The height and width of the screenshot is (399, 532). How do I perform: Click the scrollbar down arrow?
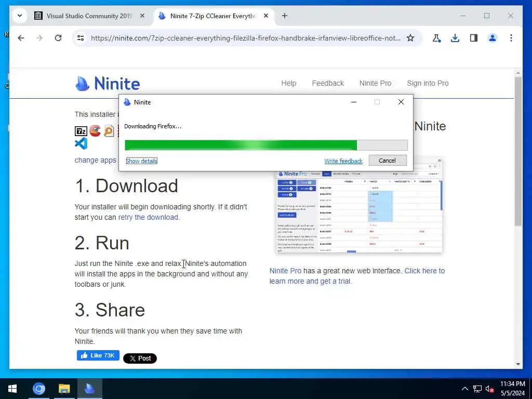(518, 364)
